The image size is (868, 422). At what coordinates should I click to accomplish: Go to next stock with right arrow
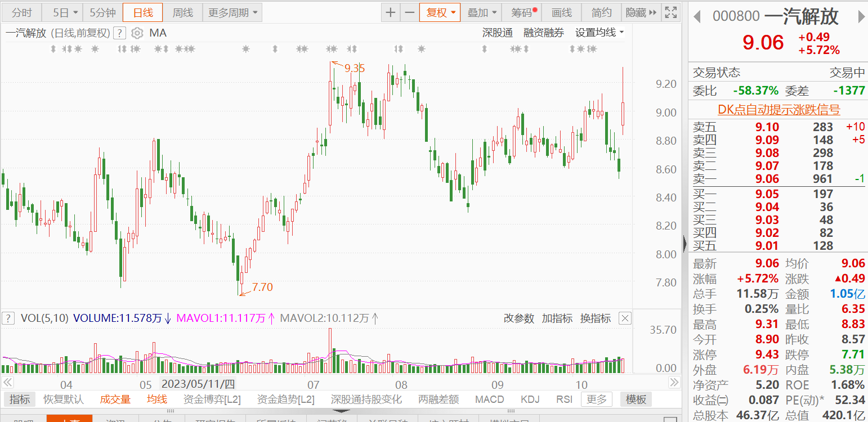[861, 17]
